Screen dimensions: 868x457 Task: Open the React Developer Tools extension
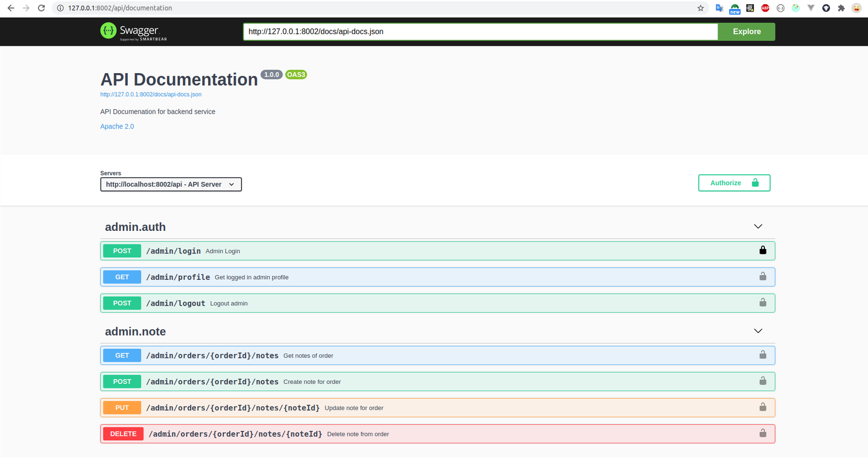750,8
